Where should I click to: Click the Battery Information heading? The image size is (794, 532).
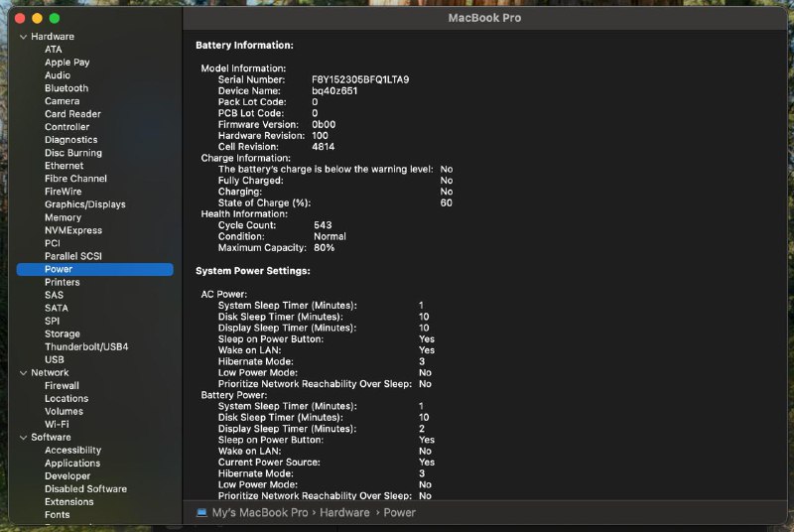(244, 45)
